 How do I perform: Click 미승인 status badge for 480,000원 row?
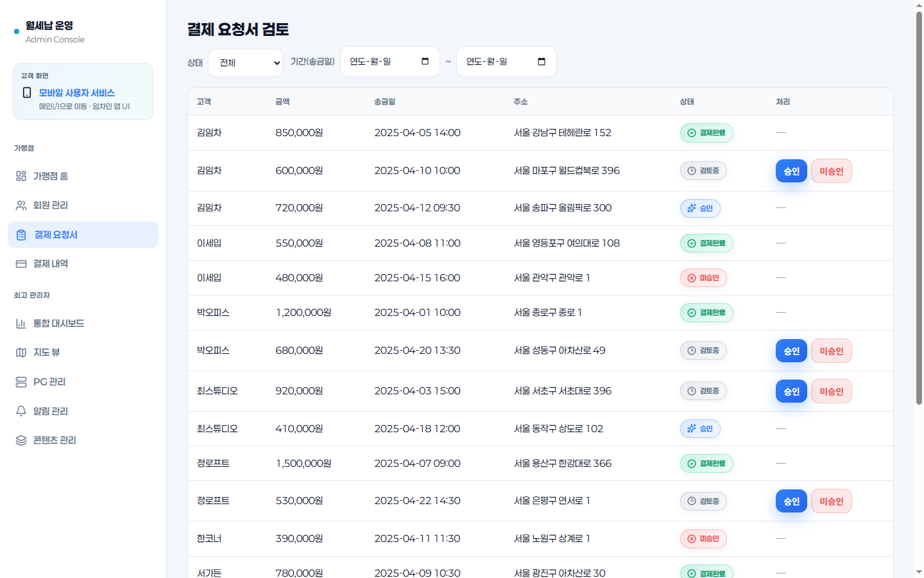(x=703, y=278)
